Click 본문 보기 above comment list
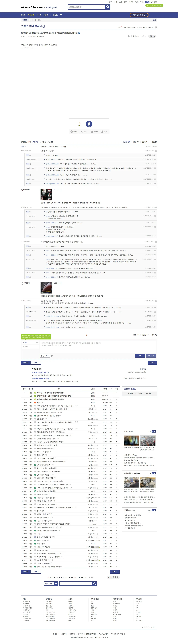 point(136,142)
